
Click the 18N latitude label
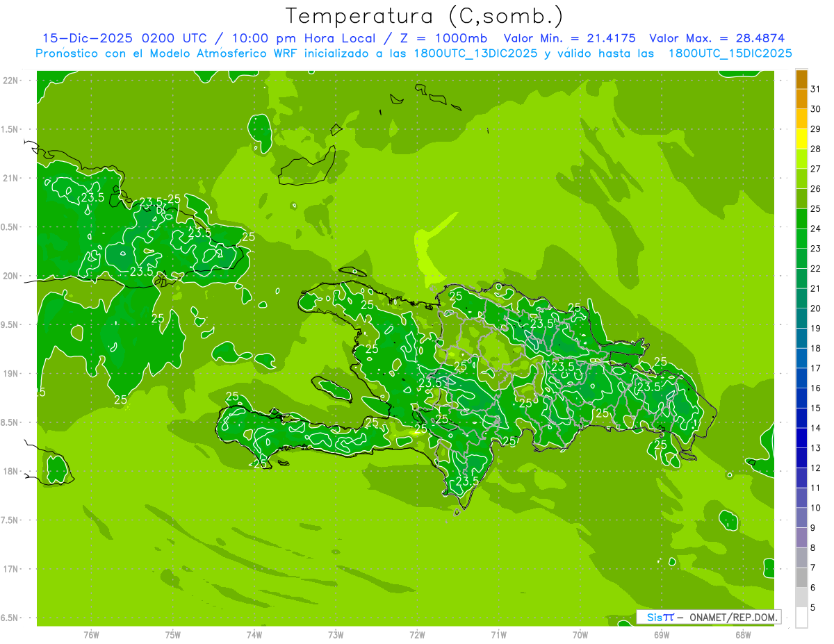[x=11, y=471]
